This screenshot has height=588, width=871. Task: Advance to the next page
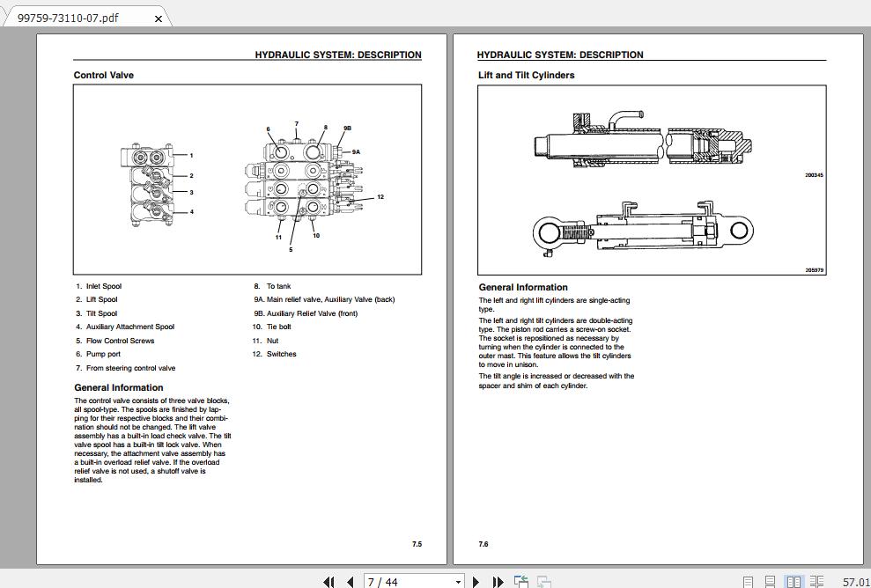coord(476,582)
